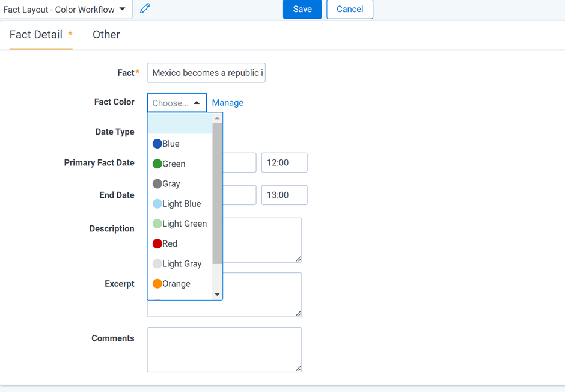Click the End Date label
This screenshot has width=565, height=392.
click(x=117, y=195)
